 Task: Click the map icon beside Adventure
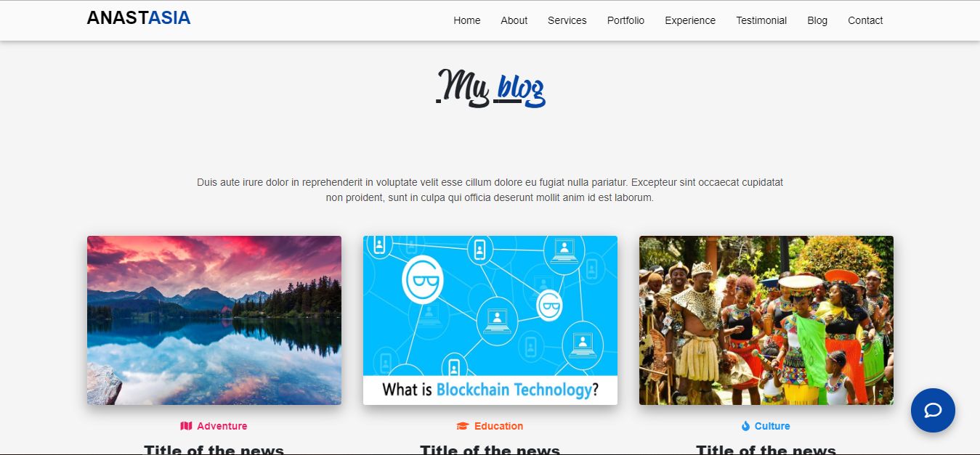point(186,426)
